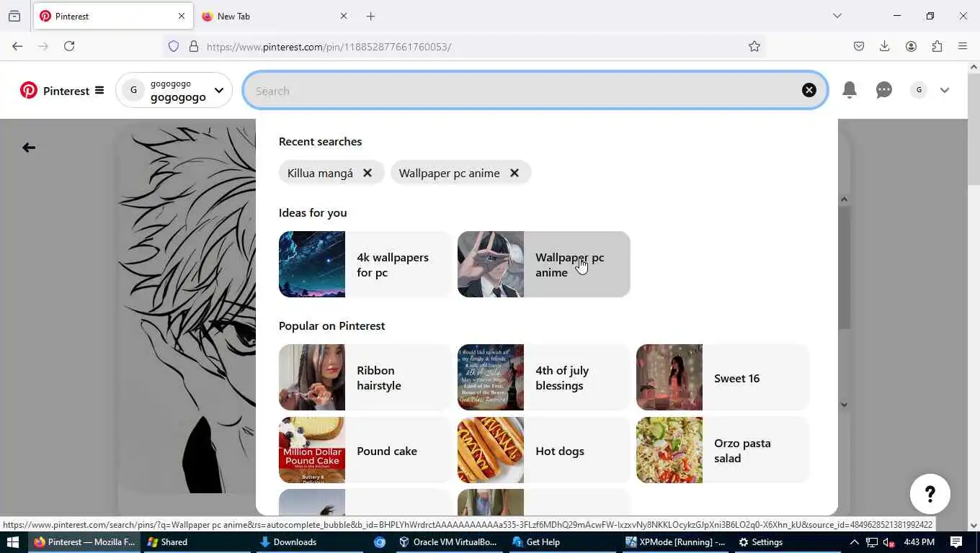This screenshot has width=980, height=553.
Task: Open Wallpaper pc anime under Ideas for you
Action: (543, 264)
